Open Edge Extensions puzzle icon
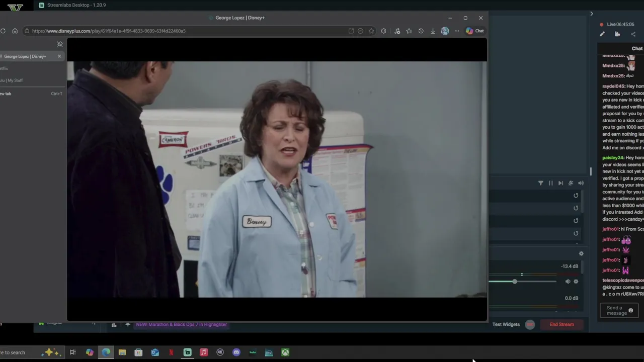The image size is (644, 362). (383, 31)
